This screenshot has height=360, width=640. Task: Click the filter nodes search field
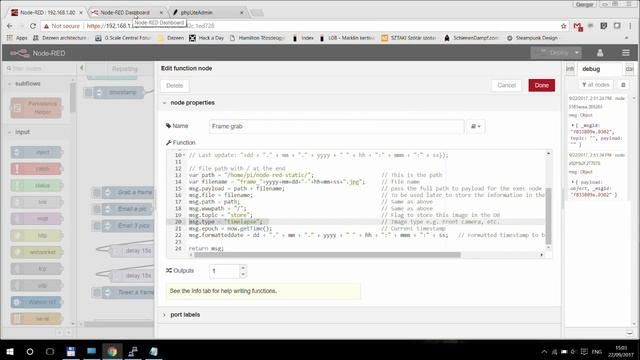pos(40,68)
